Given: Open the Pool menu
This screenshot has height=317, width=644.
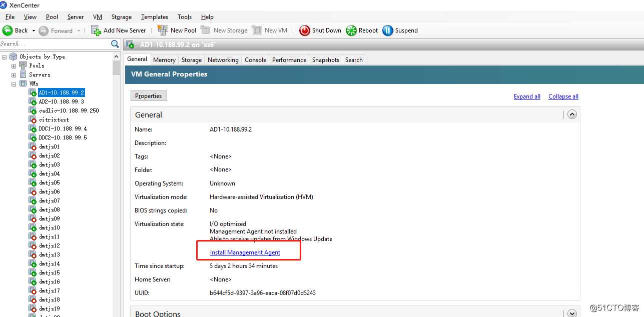Looking at the screenshot, I should click(x=52, y=17).
